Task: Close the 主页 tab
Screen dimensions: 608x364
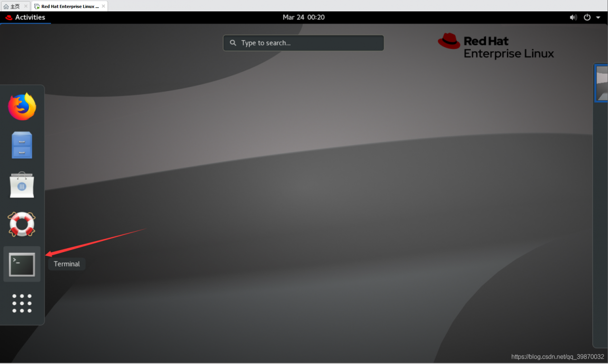Action: point(26,6)
